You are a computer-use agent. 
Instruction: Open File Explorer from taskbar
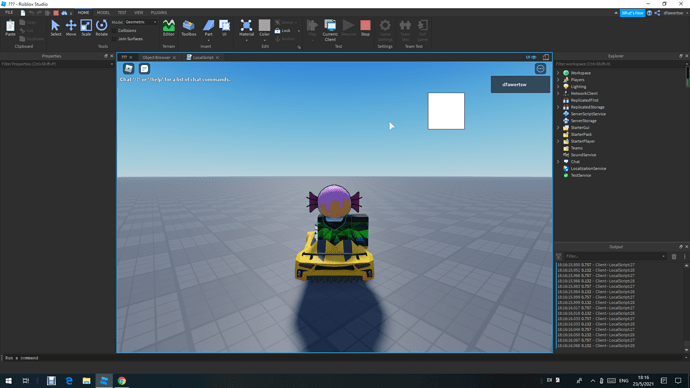(87, 381)
